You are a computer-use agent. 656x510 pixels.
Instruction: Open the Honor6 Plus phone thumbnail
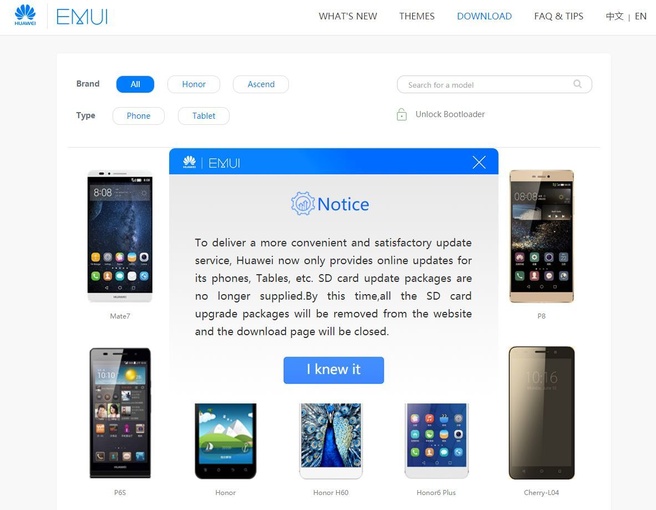coord(436,441)
